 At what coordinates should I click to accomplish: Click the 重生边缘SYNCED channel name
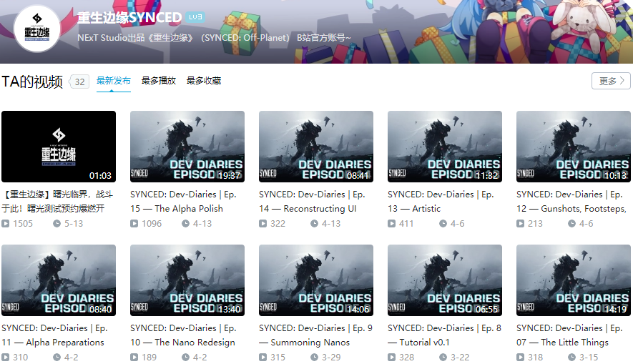[x=129, y=17]
